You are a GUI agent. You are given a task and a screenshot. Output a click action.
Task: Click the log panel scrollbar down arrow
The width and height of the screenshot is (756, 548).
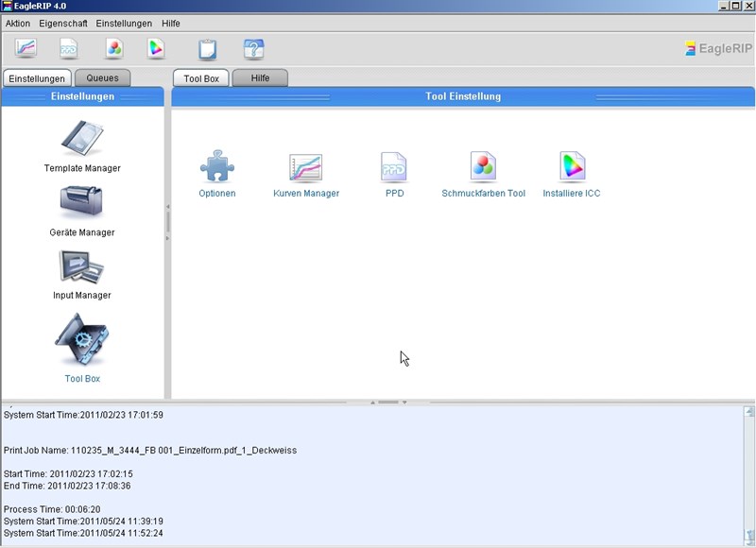[749, 537]
